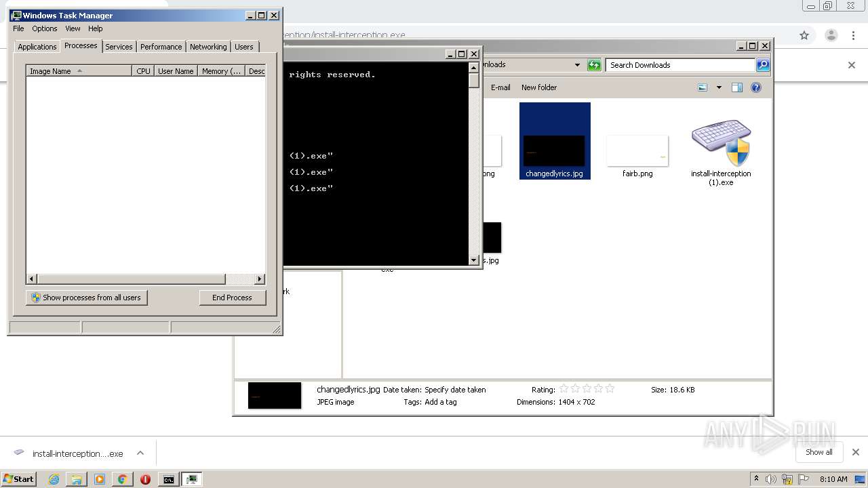Image resolution: width=868 pixels, height=488 pixels.
Task: Open the view options dropdown arrow
Action: [719, 87]
